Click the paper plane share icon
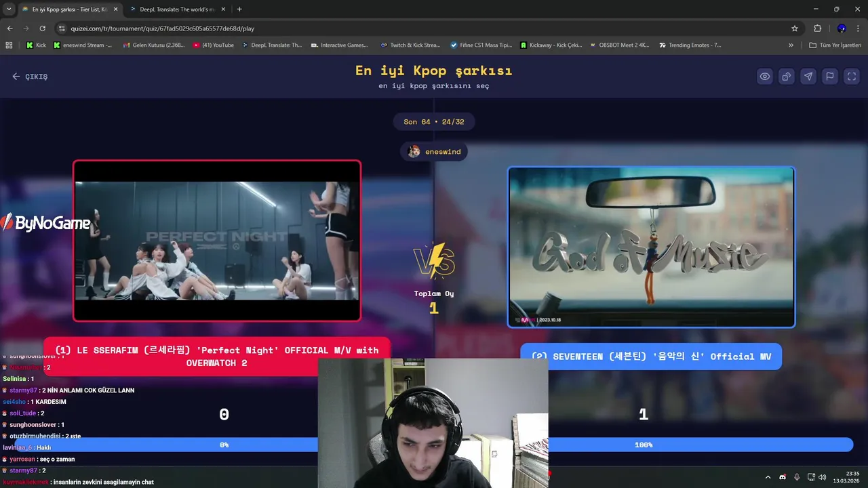 pos(808,77)
